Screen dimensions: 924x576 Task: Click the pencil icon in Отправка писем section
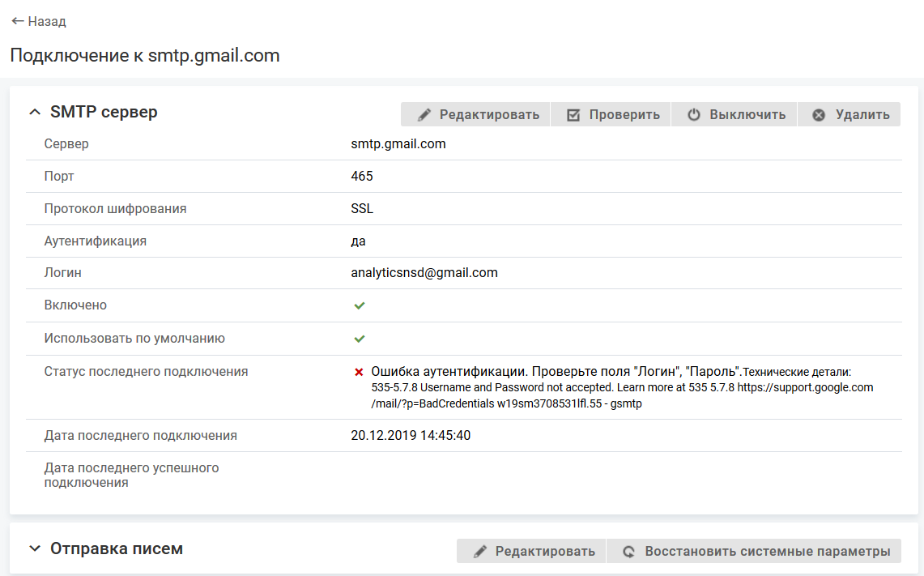click(480, 552)
